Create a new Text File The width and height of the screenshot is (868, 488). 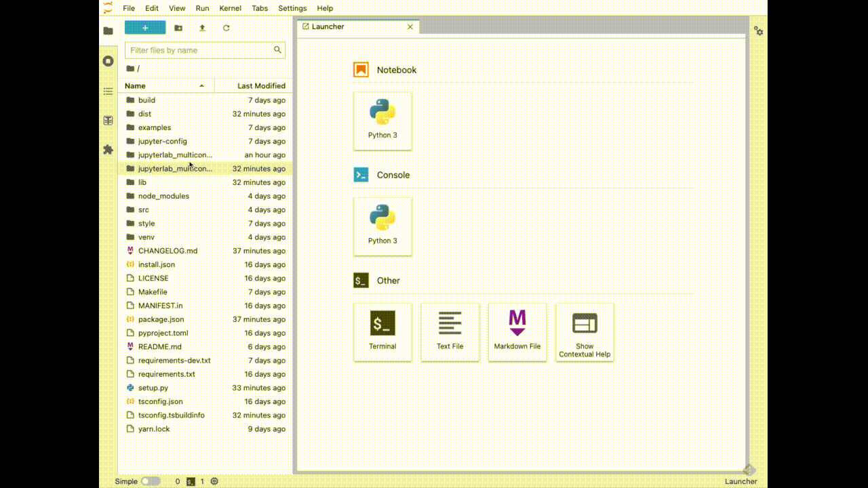coord(450,332)
